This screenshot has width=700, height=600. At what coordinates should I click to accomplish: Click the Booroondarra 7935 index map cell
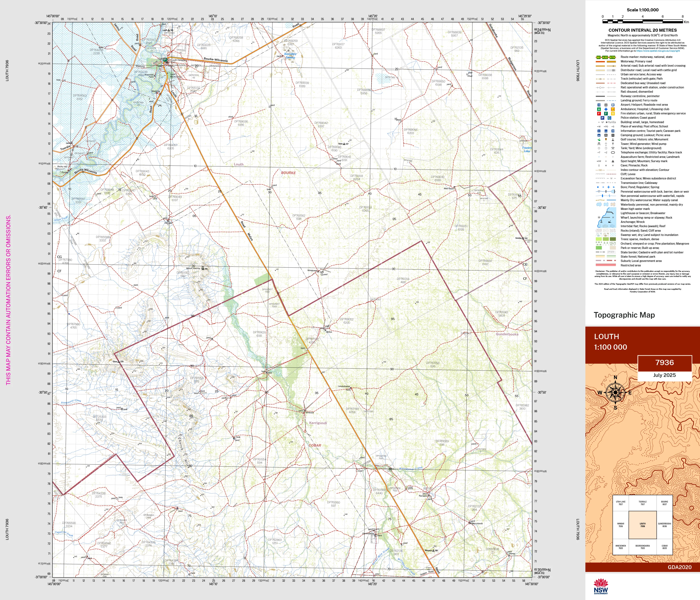[642, 547]
